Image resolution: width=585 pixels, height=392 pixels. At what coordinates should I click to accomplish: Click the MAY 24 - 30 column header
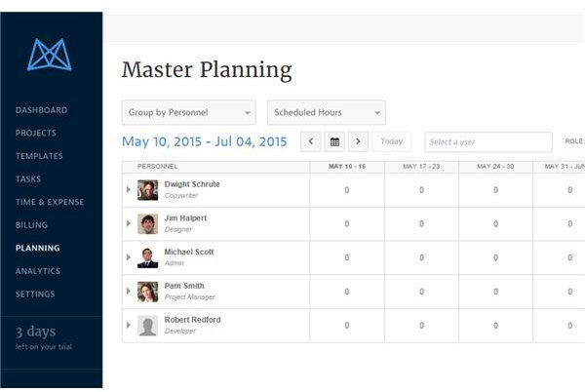495,167
